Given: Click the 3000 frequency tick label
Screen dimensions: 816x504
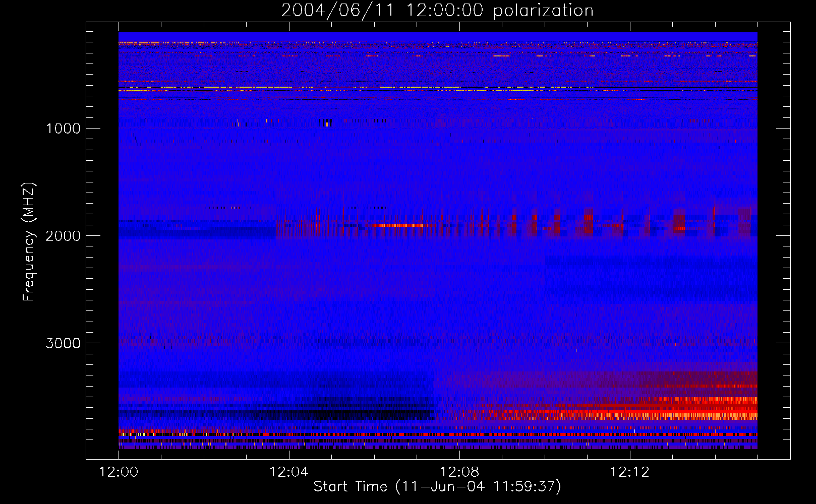Looking at the screenshot, I should click(x=63, y=343).
